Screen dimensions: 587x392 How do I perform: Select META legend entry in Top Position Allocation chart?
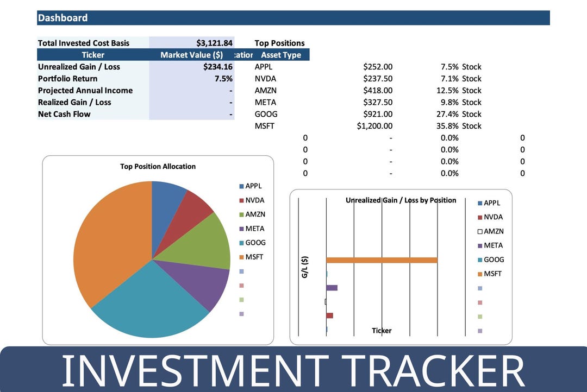pyautogui.click(x=252, y=229)
